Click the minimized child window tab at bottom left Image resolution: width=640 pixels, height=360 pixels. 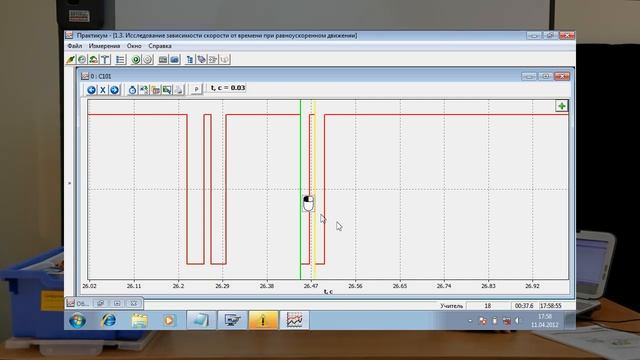[x=78, y=303]
